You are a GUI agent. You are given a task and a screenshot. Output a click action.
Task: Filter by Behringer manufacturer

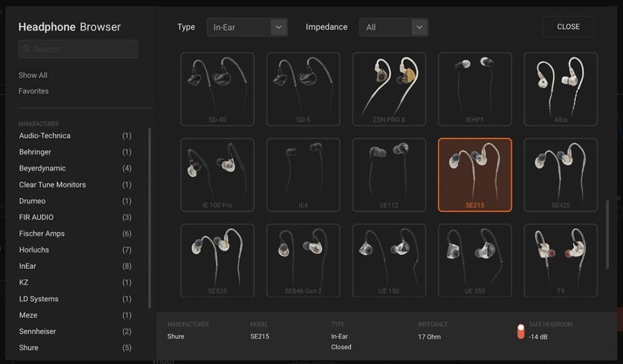pos(75,152)
